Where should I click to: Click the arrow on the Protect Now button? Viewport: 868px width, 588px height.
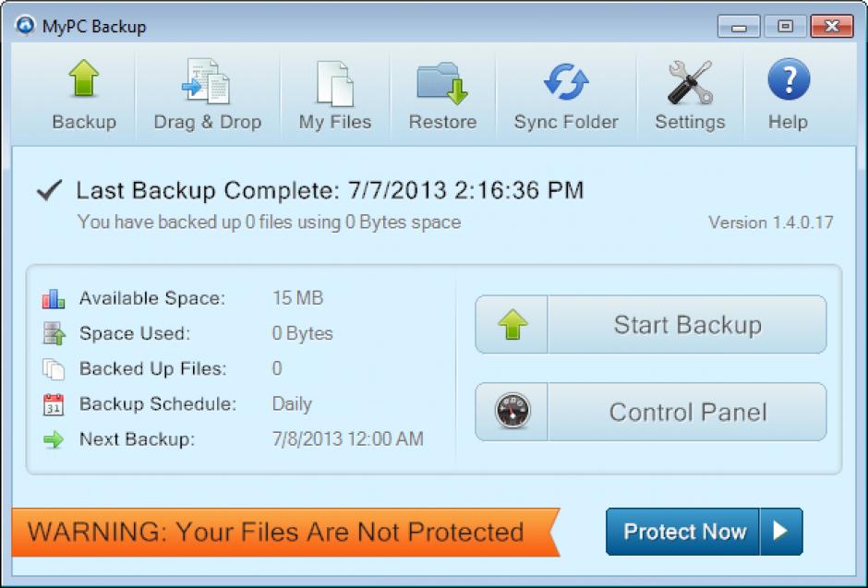781,532
